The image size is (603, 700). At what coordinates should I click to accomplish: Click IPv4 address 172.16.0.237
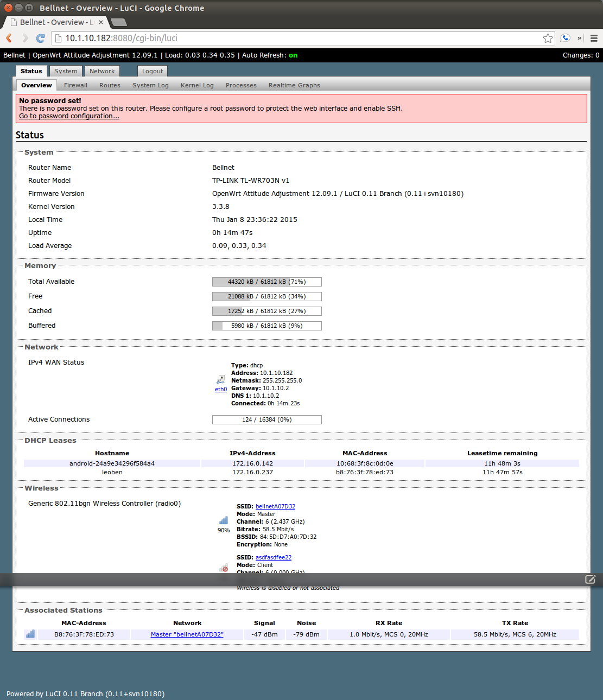pyautogui.click(x=253, y=472)
